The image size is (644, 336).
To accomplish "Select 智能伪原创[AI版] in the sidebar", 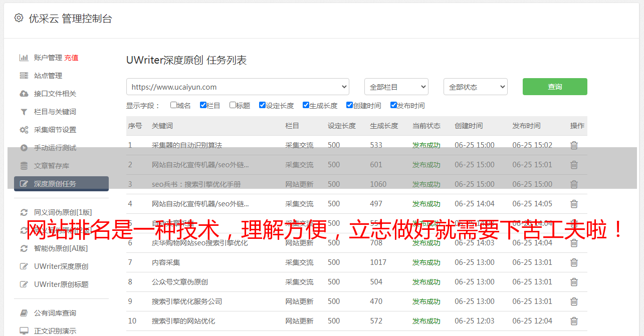I will pyautogui.click(x=61, y=248).
